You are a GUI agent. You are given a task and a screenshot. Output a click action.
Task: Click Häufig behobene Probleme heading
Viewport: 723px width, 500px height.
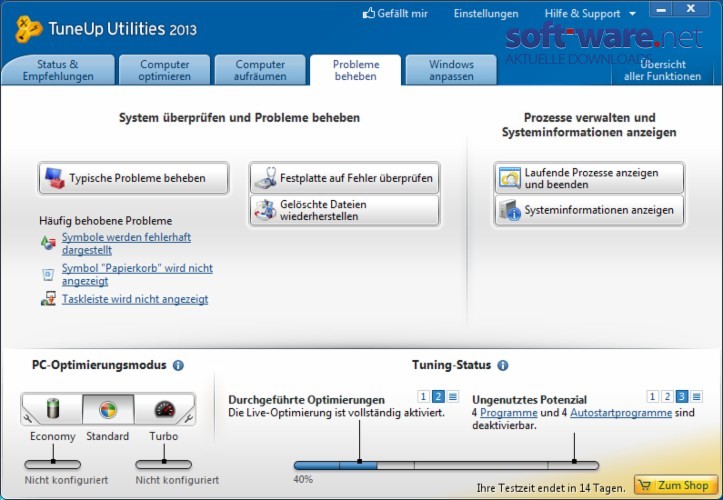[x=106, y=221]
